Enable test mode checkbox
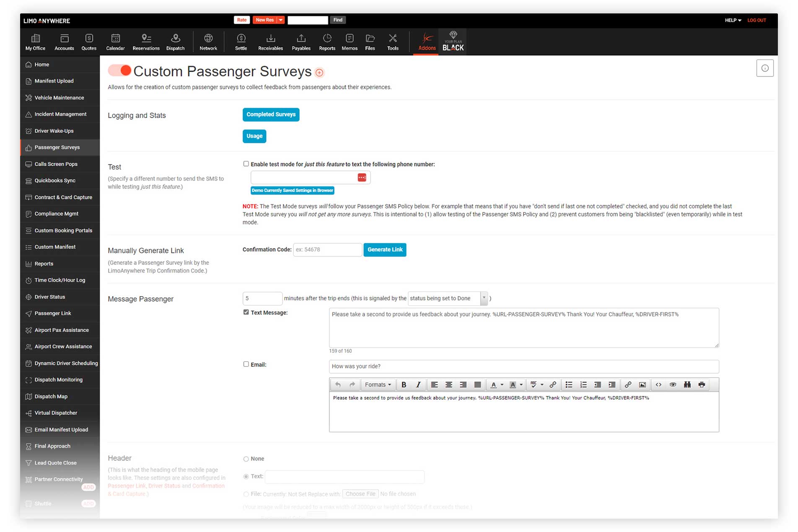This screenshot has width=798, height=532. [246, 164]
